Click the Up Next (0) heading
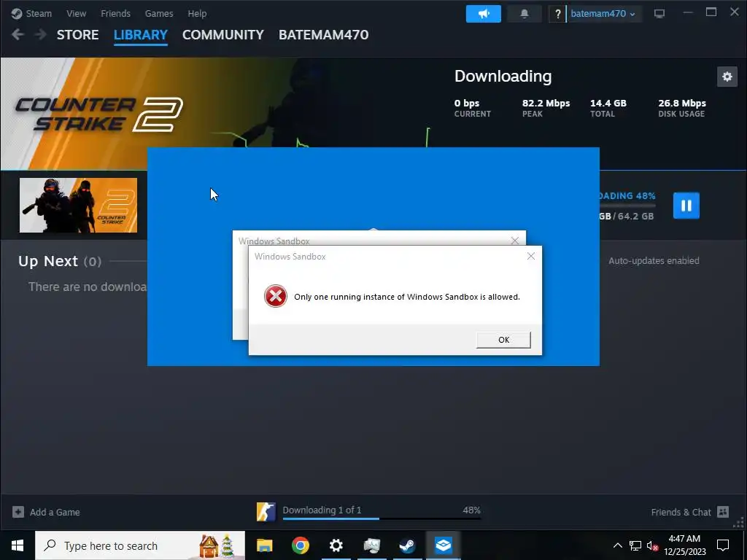 60,261
